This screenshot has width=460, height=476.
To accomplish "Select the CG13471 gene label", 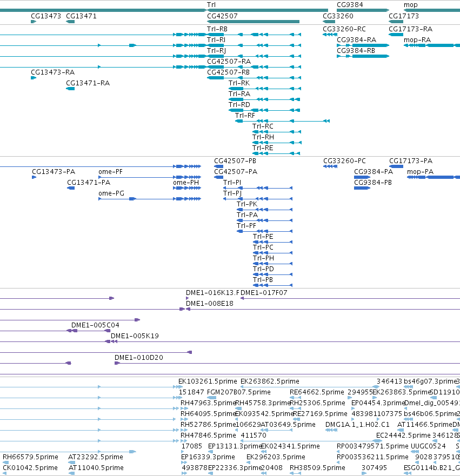I will pos(81,16).
